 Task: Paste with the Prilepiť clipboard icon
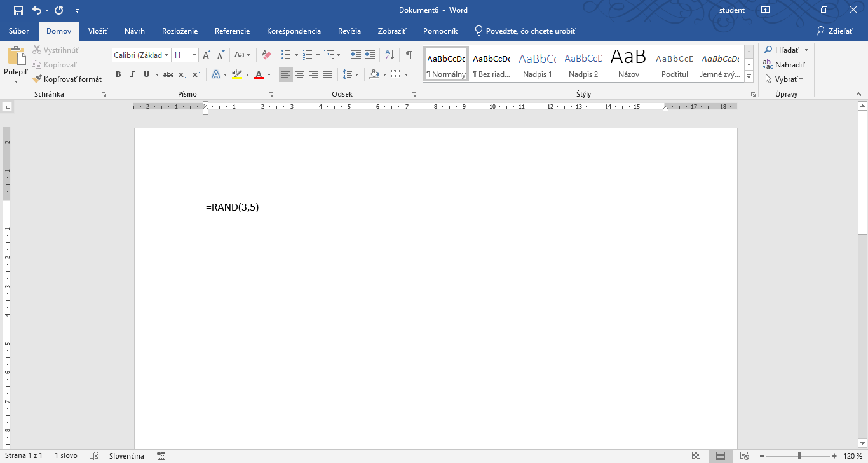16,55
